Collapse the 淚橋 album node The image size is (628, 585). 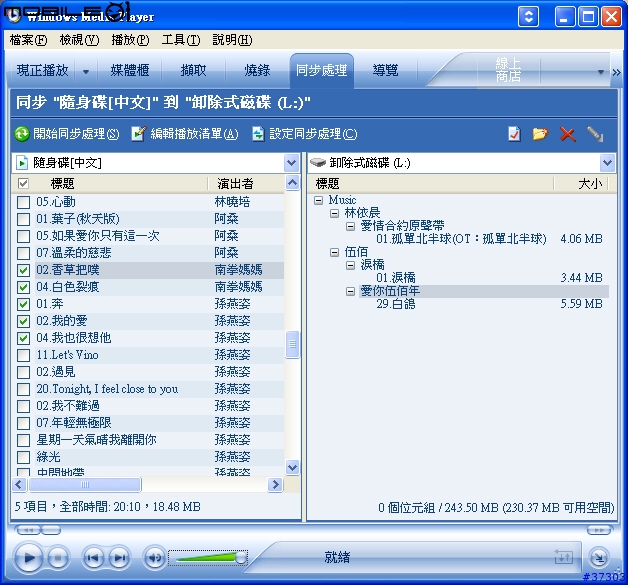350,265
